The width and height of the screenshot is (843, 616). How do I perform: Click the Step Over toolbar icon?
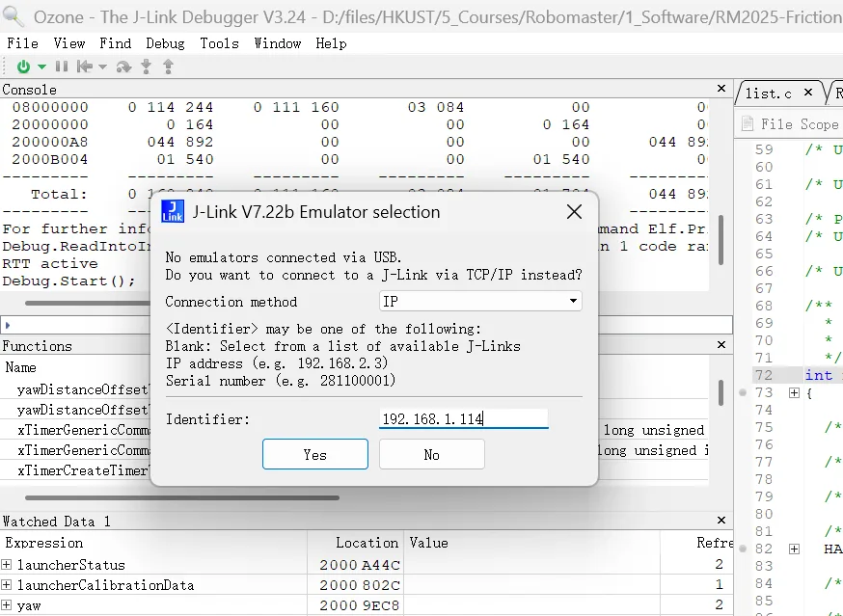(x=123, y=67)
